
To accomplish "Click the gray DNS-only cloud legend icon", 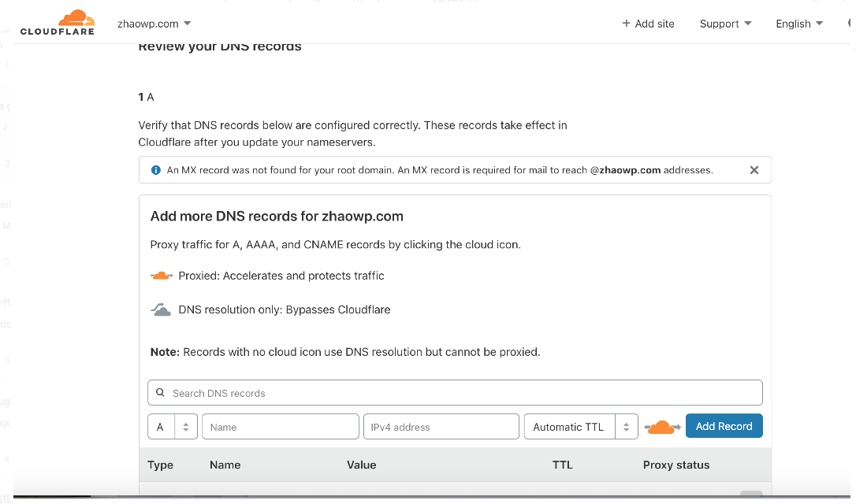I will (x=161, y=309).
